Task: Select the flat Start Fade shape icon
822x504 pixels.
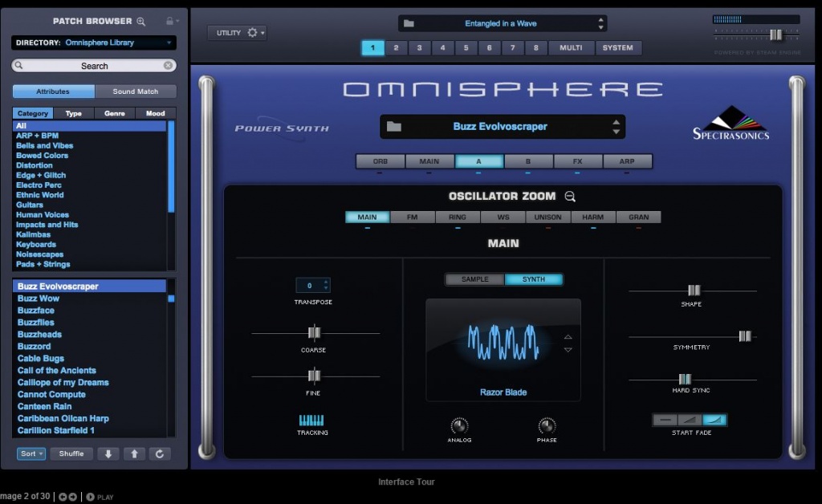Action: pos(665,420)
